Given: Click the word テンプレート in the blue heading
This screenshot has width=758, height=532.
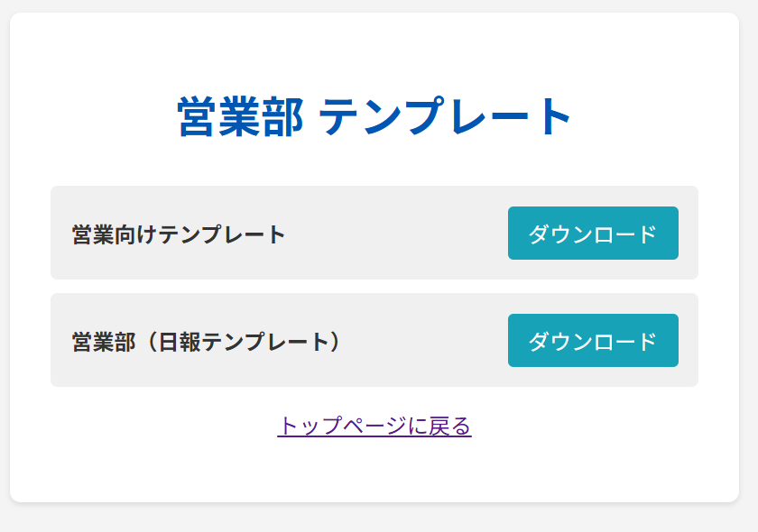Looking at the screenshot, I should [x=445, y=116].
